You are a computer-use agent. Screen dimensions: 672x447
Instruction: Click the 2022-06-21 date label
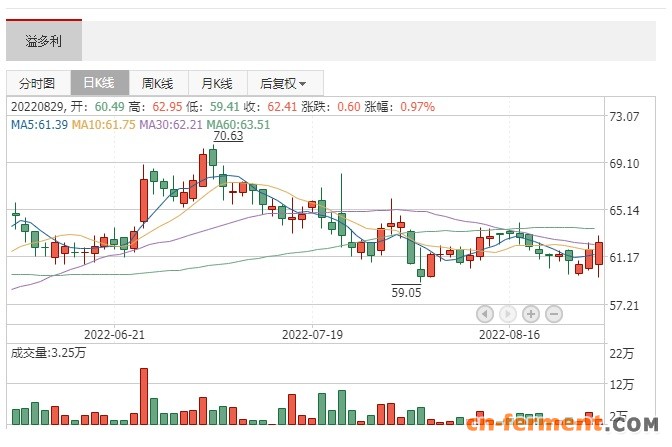114,335
